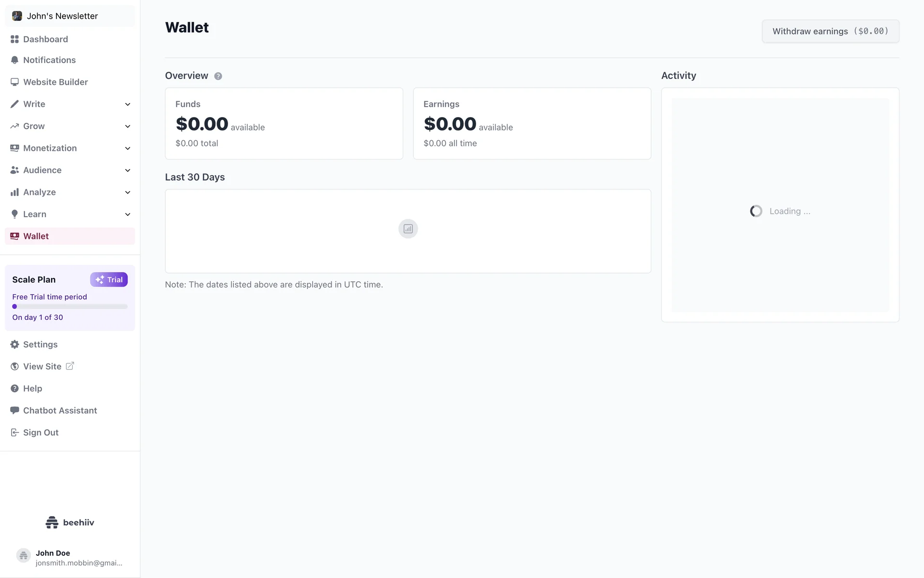This screenshot has height=578, width=924.
Task: Click the chart placeholder icon in Last 30 Days
Action: tap(408, 229)
